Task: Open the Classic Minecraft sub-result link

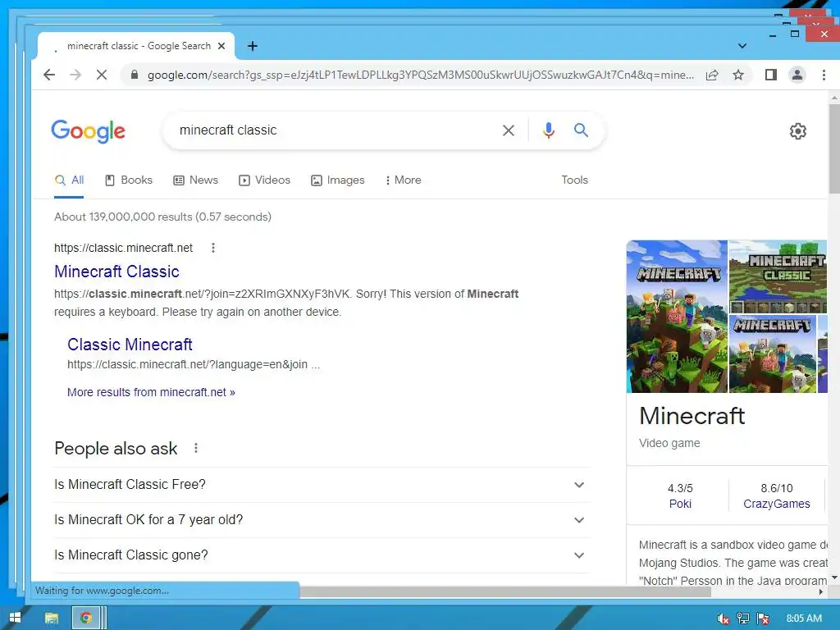Action: pyautogui.click(x=130, y=345)
